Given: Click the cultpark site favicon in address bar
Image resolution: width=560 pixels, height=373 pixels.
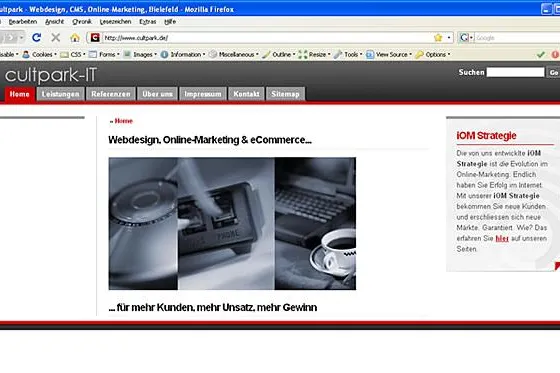Looking at the screenshot, I should click(x=95, y=38).
